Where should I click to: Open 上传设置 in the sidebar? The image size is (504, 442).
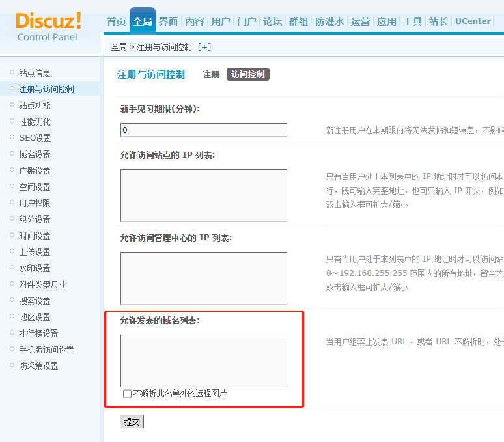coord(35,252)
